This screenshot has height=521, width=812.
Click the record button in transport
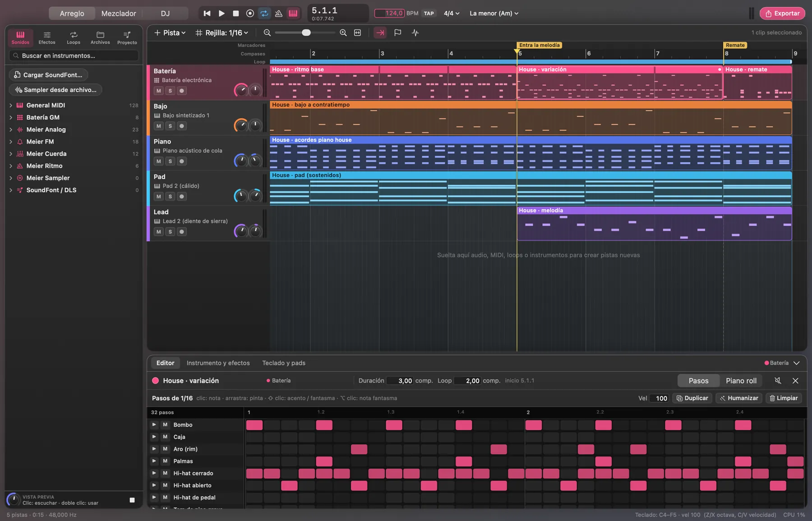point(250,14)
